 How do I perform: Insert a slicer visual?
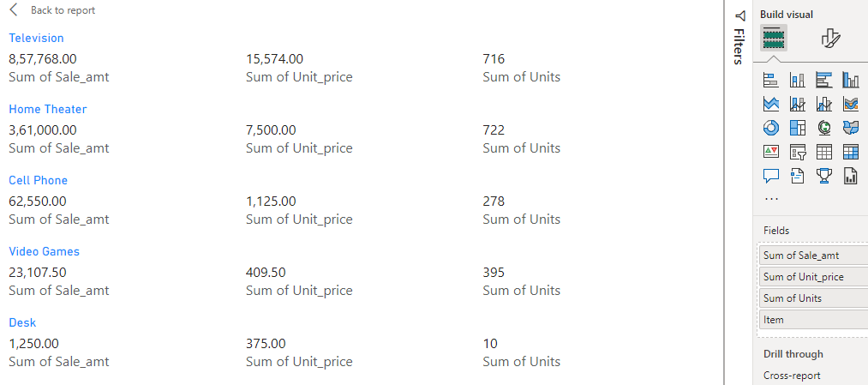[797, 153]
